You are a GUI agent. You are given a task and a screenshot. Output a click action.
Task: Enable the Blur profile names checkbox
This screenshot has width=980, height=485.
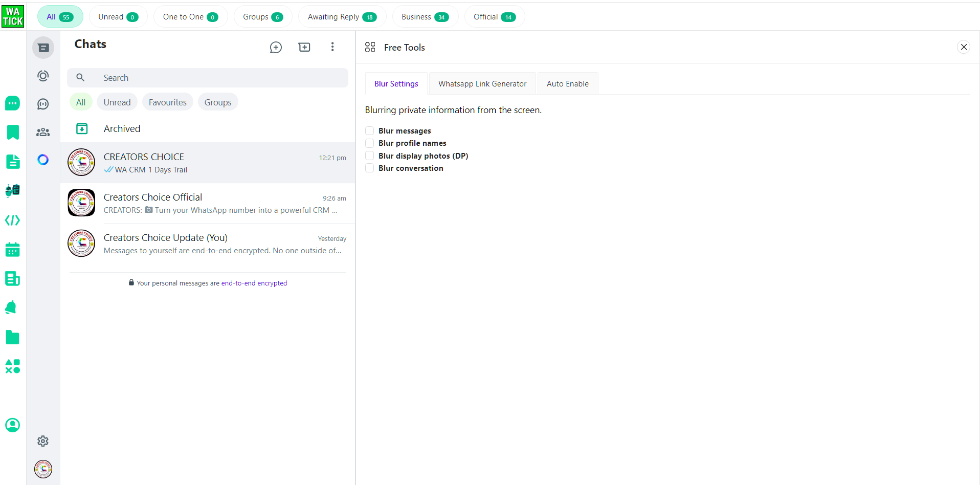[370, 143]
